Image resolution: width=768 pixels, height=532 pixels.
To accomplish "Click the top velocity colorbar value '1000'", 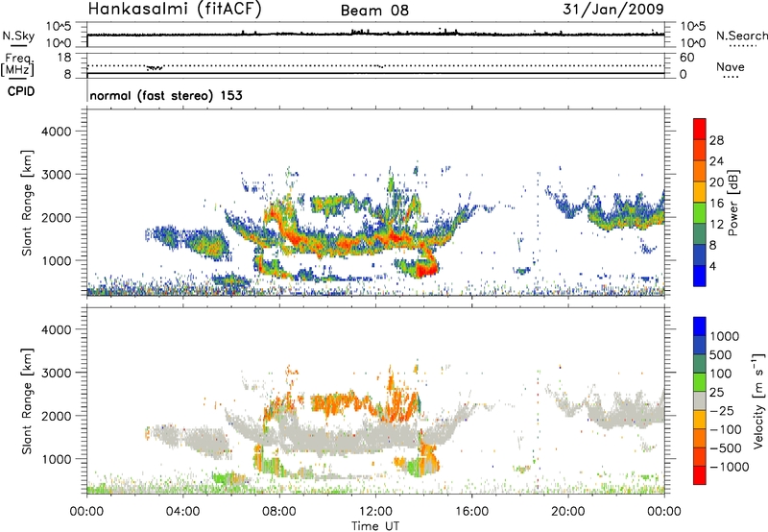I will pyautogui.click(x=724, y=336).
